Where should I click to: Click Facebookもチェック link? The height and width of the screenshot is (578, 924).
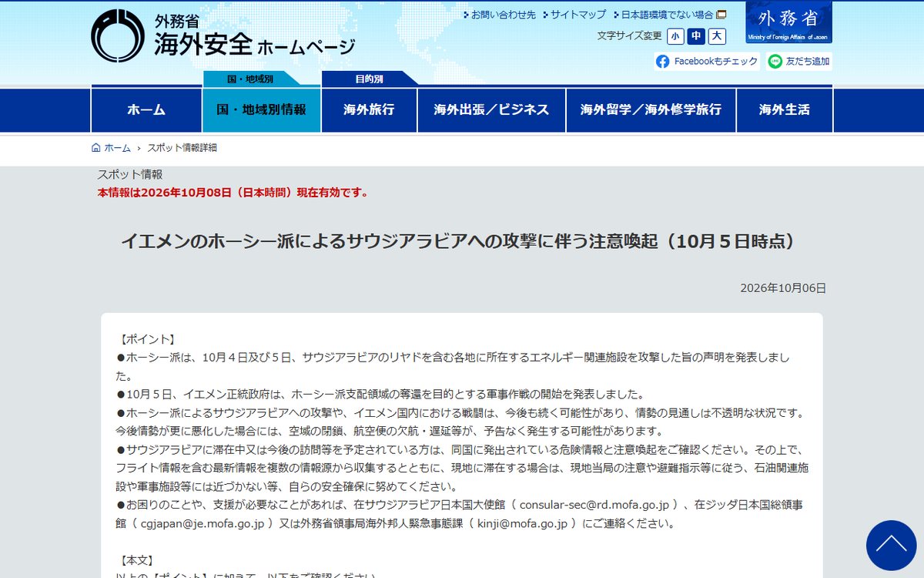click(x=707, y=62)
